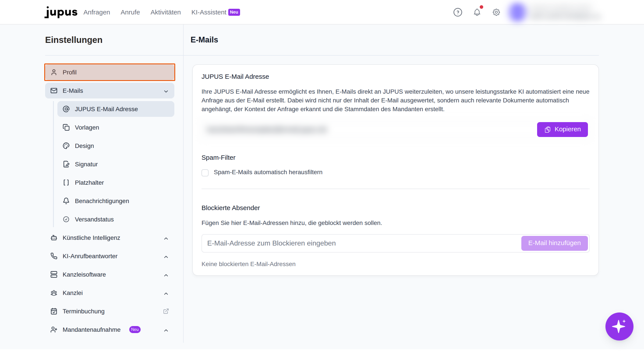Image resolution: width=644 pixels, height=351 pixels.
Task: Copy the JUPUS e-mail address with Kopieren
Action: (563, 130)
